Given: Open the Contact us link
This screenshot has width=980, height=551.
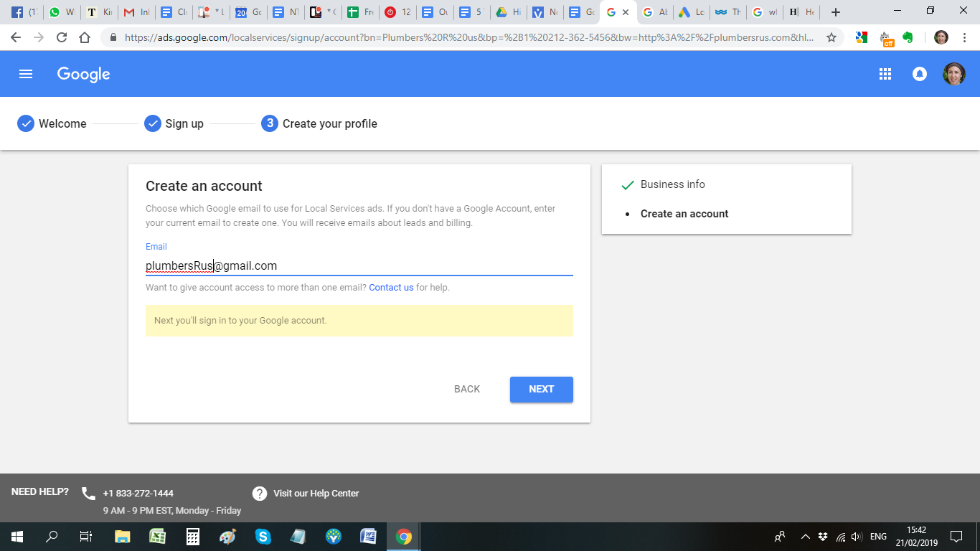Looking at the screenshot, I should [x=391, y=288].
